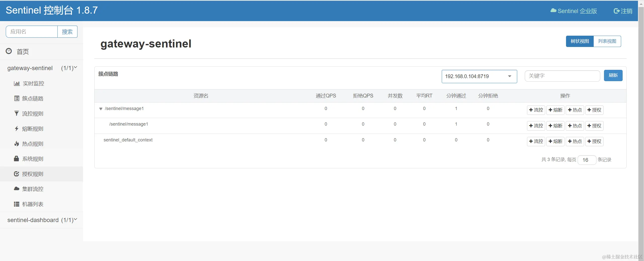Add 授权 rule for parent /sentinel/message1 row
The width and height of the screenshot is (644, 261).
tap(594, 110)
